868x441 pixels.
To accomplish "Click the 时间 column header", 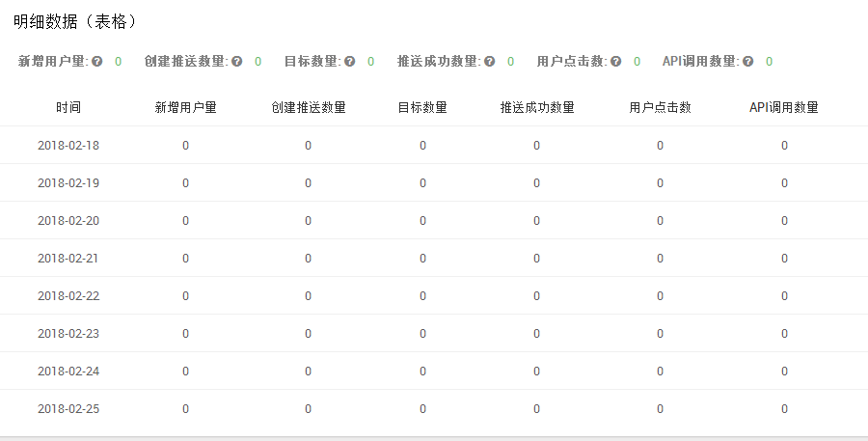I will click(68, 107).
